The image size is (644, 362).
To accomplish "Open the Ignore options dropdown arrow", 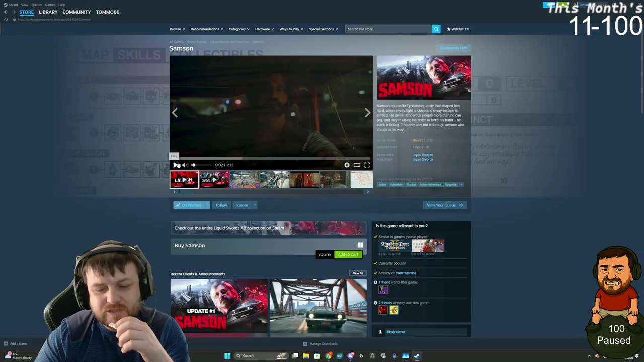I will coord(255,205).
